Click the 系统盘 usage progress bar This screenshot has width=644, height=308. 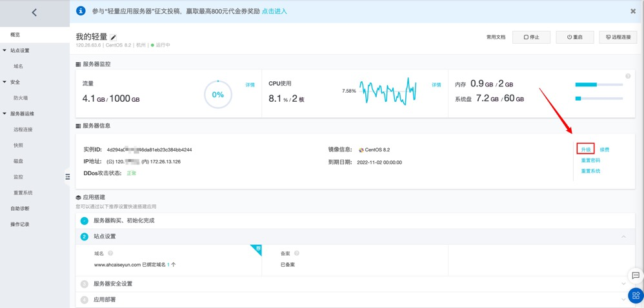click(599, 99)
